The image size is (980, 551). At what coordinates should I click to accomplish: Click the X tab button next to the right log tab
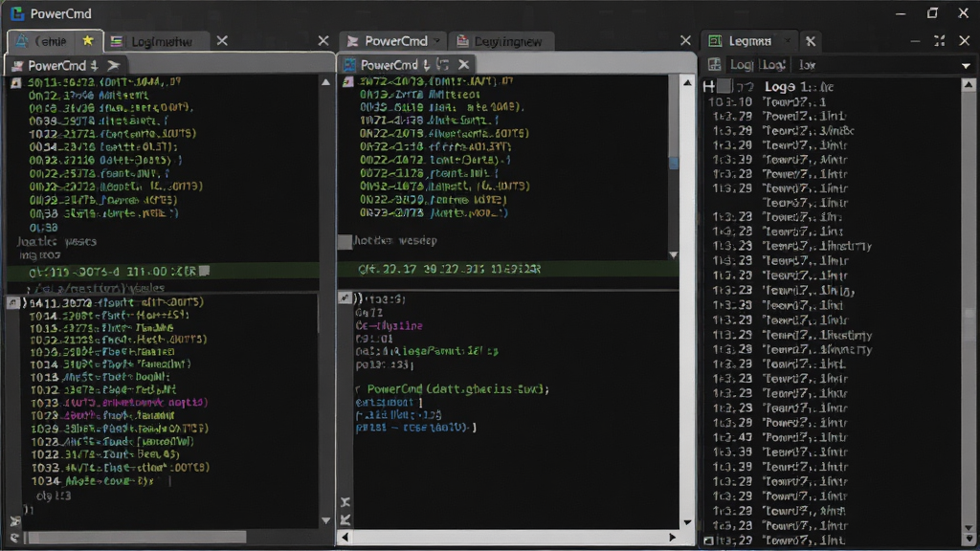(x=810, y=41)
